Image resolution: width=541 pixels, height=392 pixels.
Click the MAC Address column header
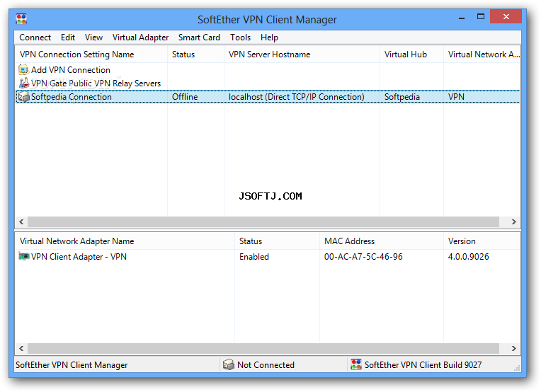point(381,241)
